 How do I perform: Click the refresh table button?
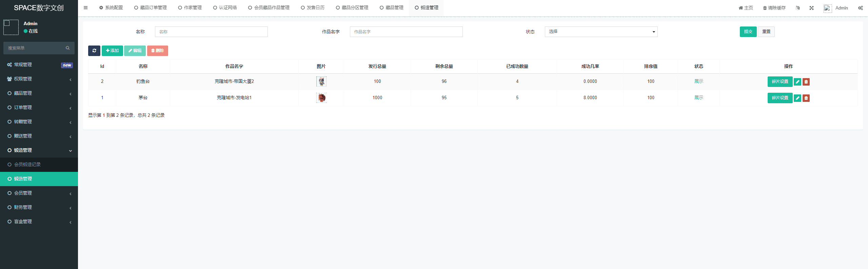[x=94, y=51]
